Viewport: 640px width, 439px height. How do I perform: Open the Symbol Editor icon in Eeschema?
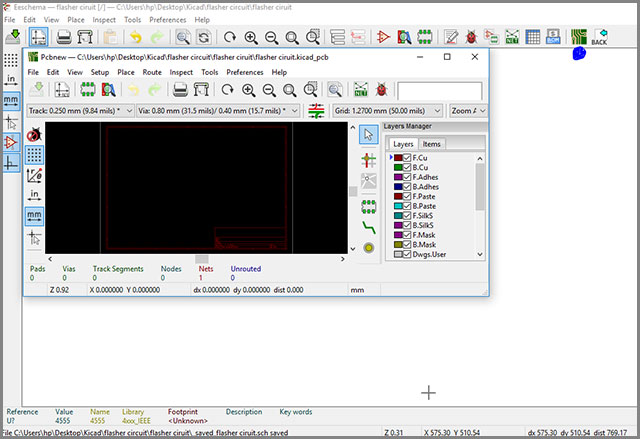tap(383, 37)
